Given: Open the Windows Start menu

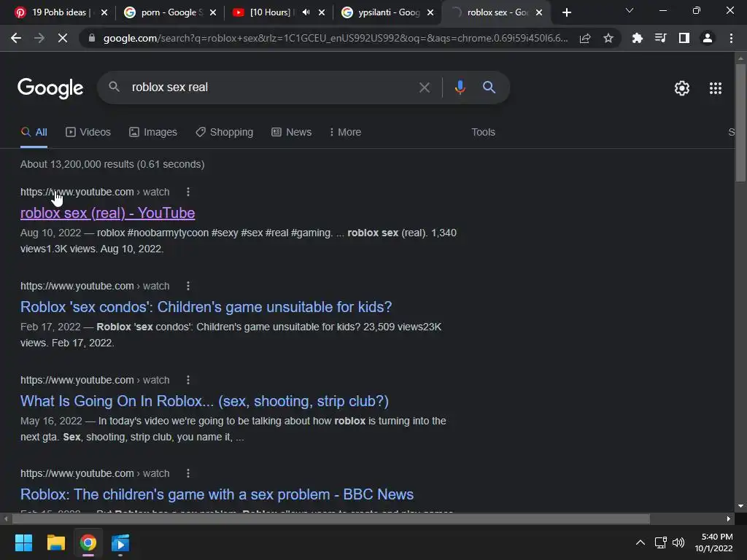Looking at the screenshot, I should click(23, 542).
